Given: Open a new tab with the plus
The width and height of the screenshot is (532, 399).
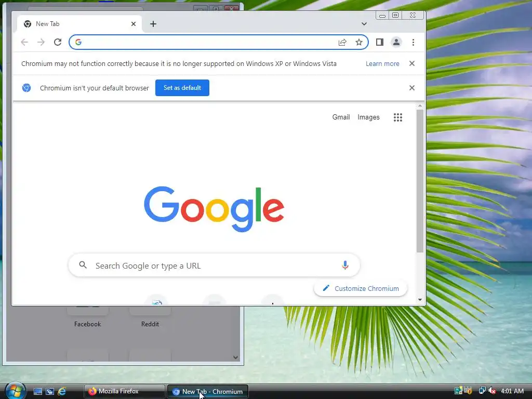Looking at the screenshot, I should pyautogui.click(x=153, y=24).
